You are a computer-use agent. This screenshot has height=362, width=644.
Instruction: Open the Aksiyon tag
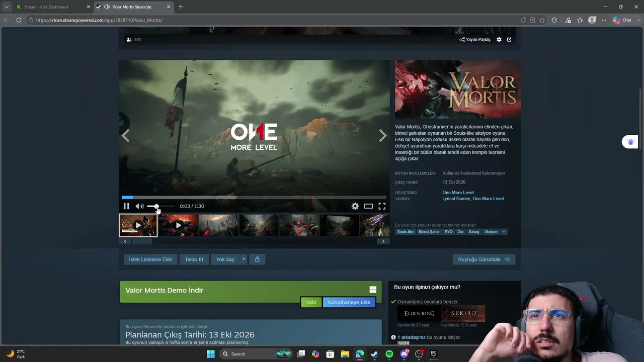pyautogui.click(x=491, y=232)
